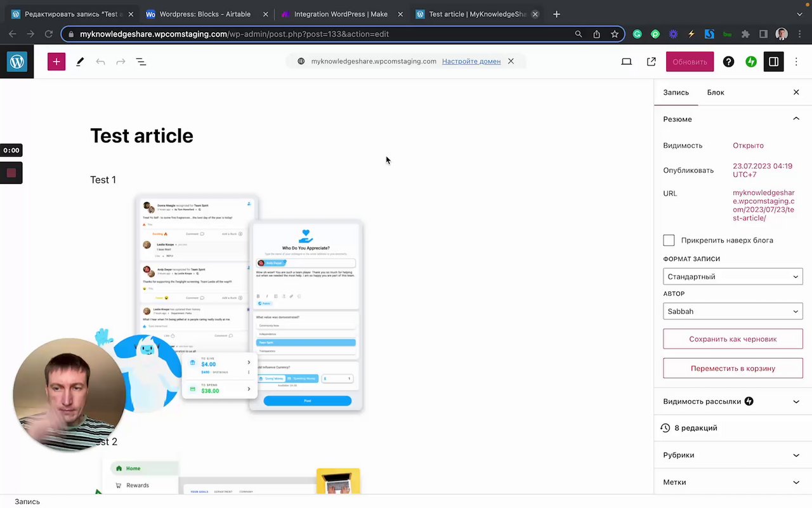
Task: Click the Redo arrow in toolbar
Action: click(121, 62)
